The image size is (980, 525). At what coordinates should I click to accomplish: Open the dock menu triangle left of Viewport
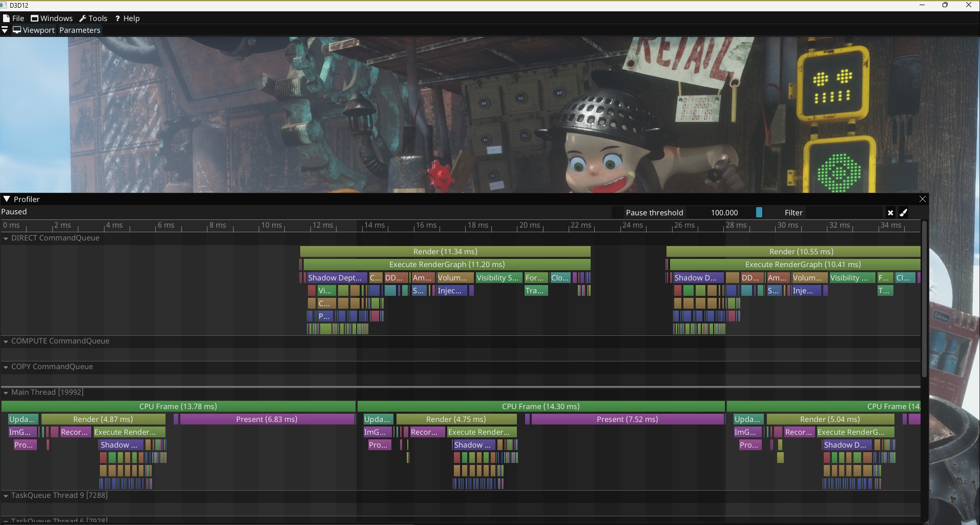5,30
